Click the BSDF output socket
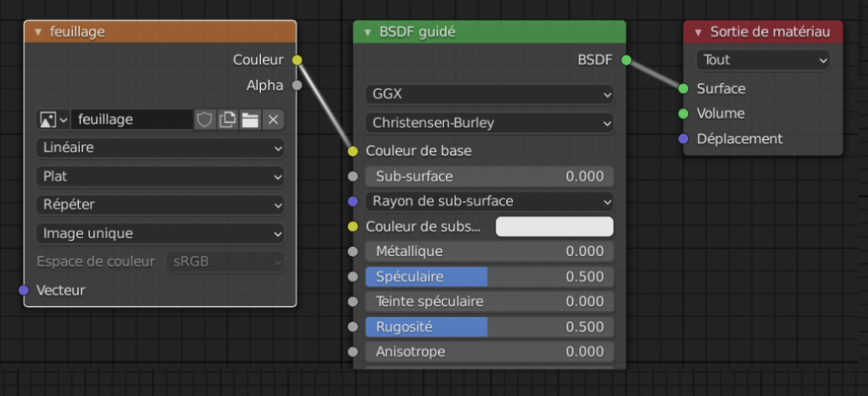868x396 pixels. [626, 60]
